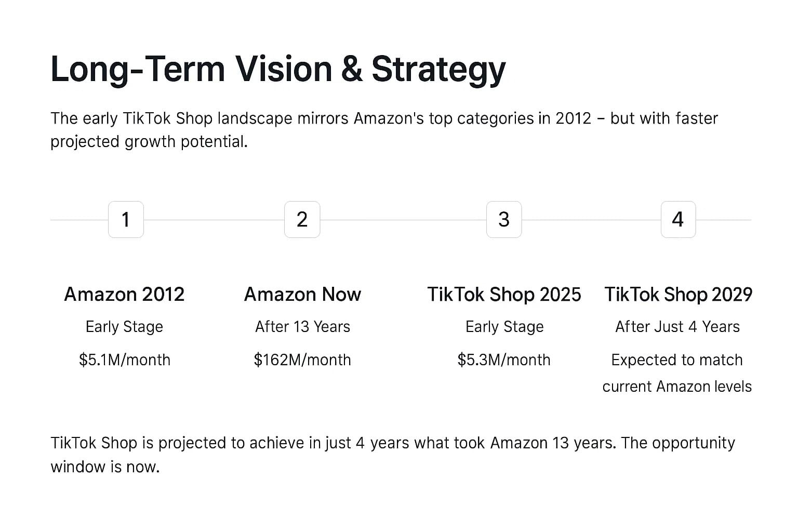This screenshot has width=798, height=532.
Task: Click "Early Stage" under TikTok Shop 2025
Action: tap(504, 327)
